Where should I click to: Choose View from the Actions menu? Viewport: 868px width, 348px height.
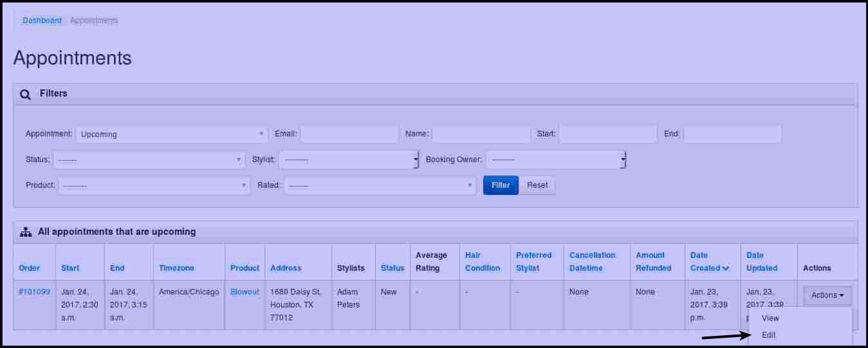click(x=770, y=318)
